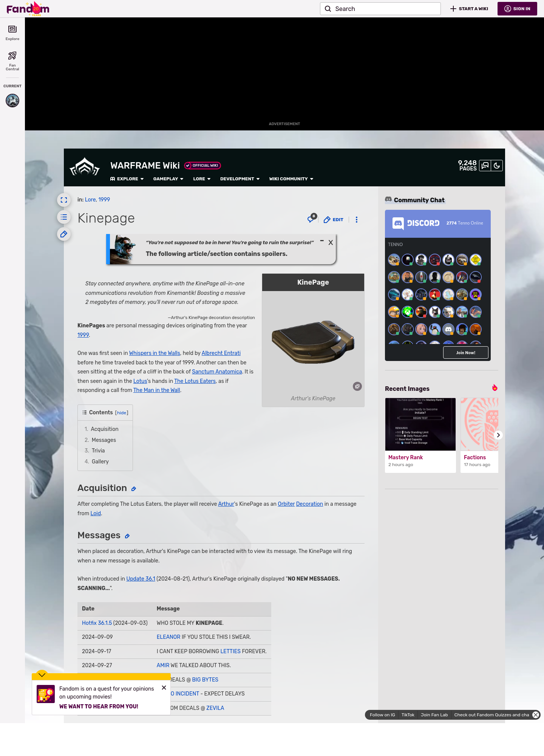The height and width of the screenshot is (756, 544).
Task: Expand the Explore wiki menu
Action: [127, 179]
